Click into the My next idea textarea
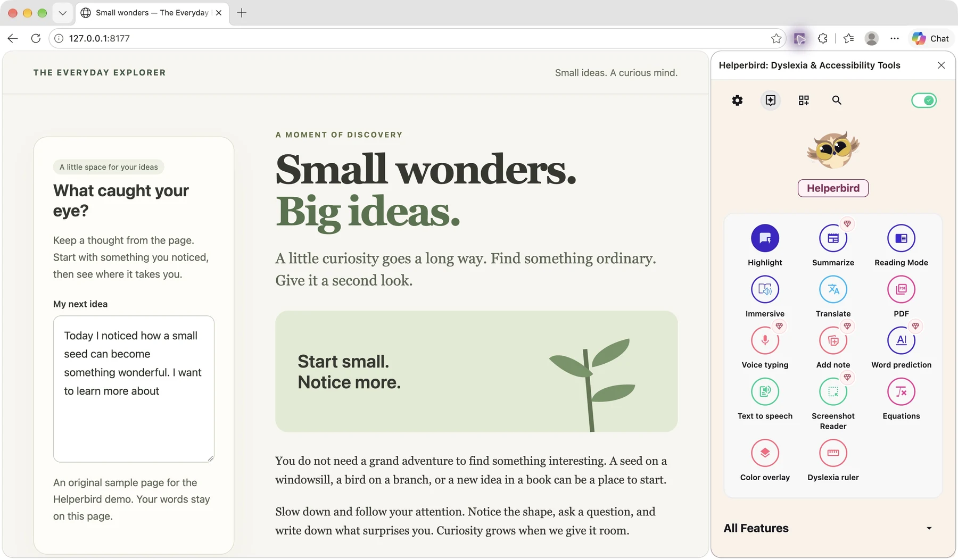Viewport: 958px width, 560px height. coord(134,389)
